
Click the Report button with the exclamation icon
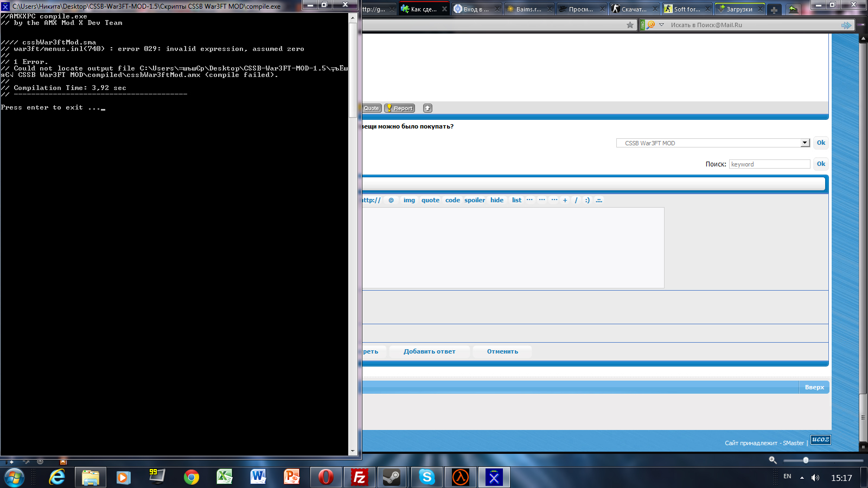coord(399,108)
